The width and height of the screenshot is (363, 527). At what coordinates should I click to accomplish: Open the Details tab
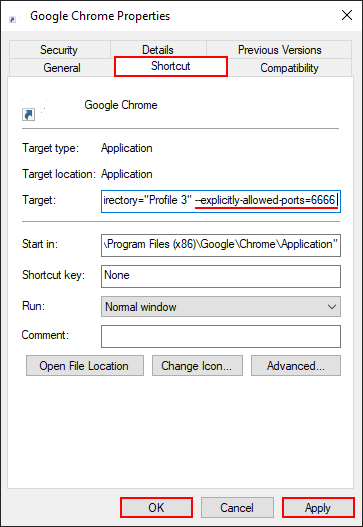[158, 50]
